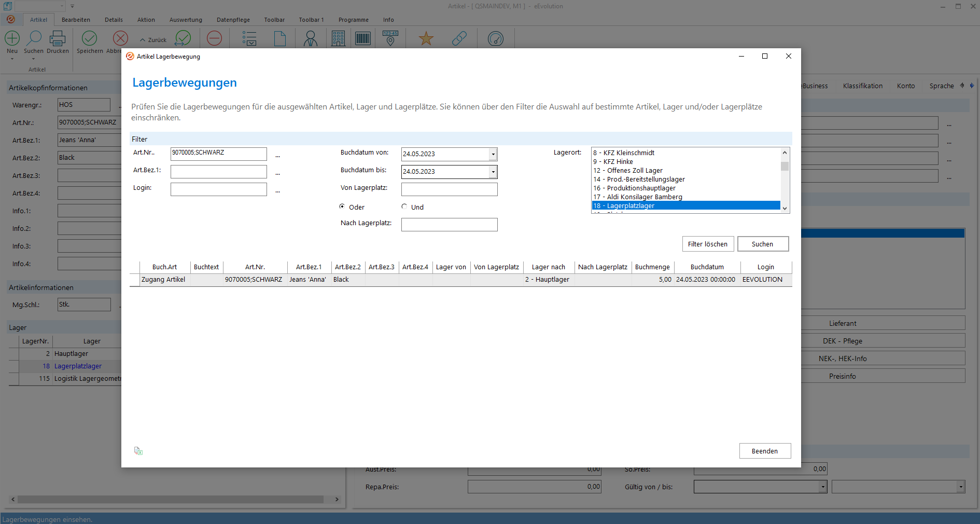
Task: Click the location pin number icon
Action: 390,38
